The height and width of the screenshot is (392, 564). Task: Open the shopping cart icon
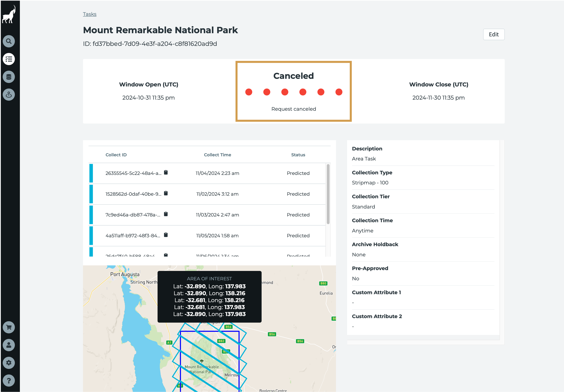point(9,327)
